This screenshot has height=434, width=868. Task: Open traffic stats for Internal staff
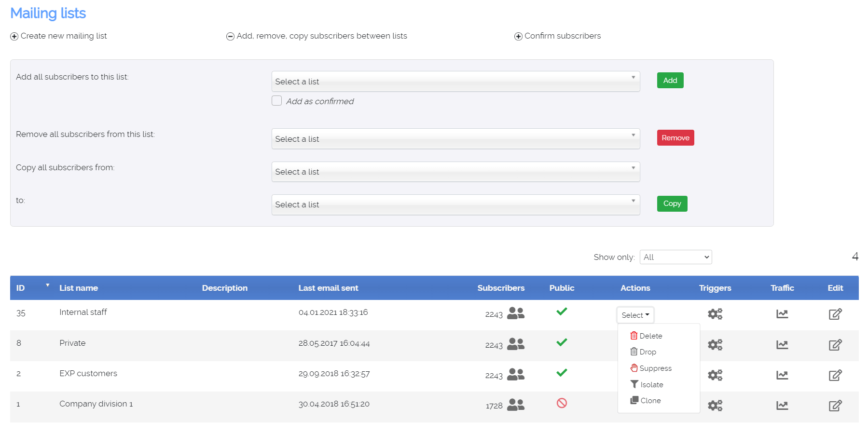pos(782,314)
